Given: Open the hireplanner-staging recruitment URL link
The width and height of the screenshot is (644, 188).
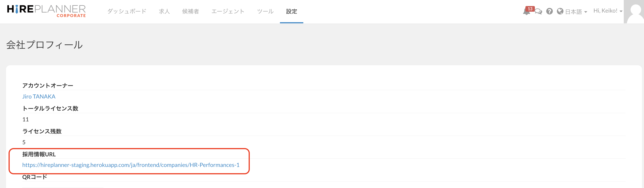Looking at the screenshot, I should click(131, 165).
